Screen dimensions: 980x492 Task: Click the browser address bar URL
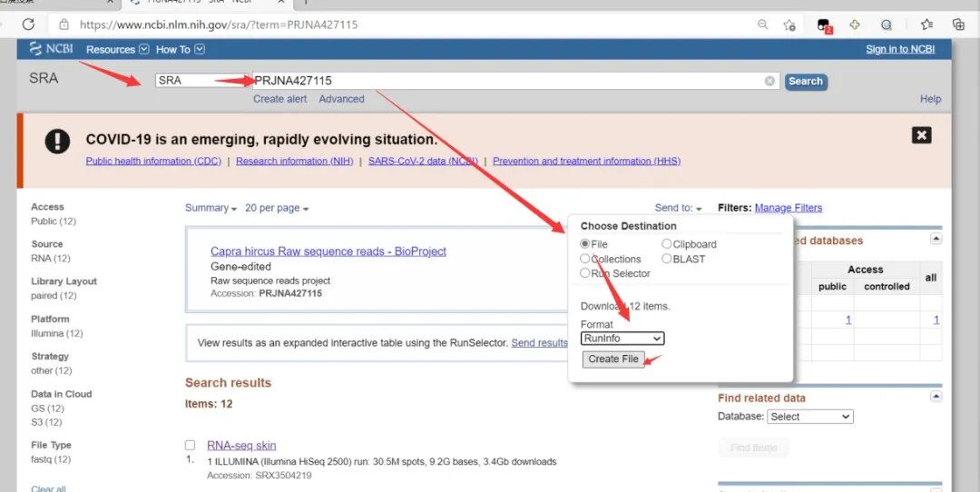click(x=219, y=25)
